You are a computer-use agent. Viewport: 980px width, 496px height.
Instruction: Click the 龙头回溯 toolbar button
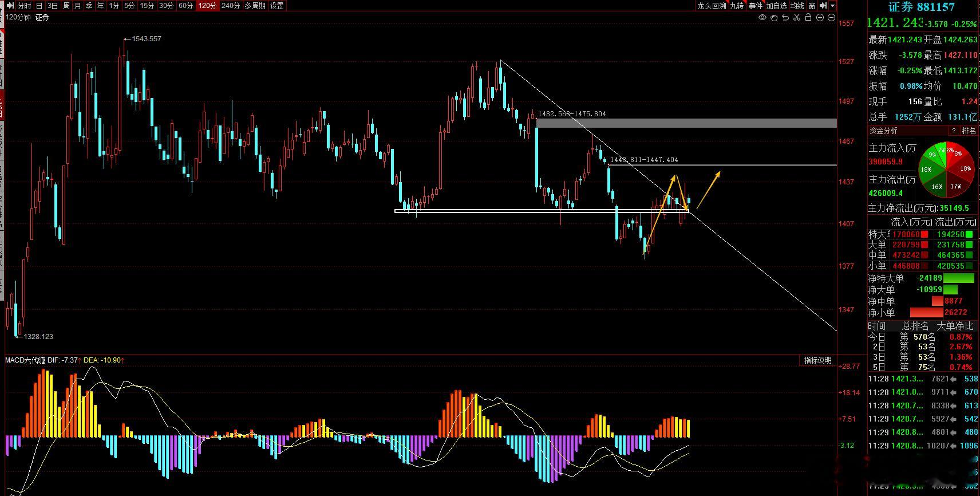point(712,6)
